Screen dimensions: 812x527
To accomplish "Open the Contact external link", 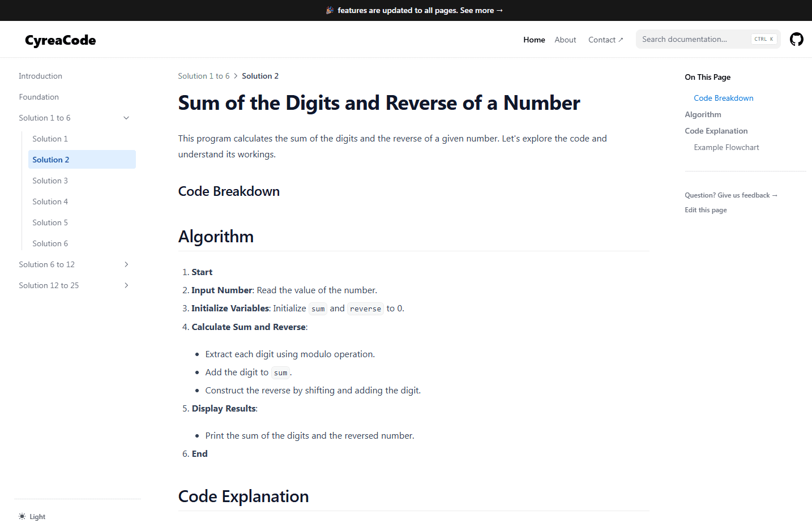I will click(x=605, y=40).
